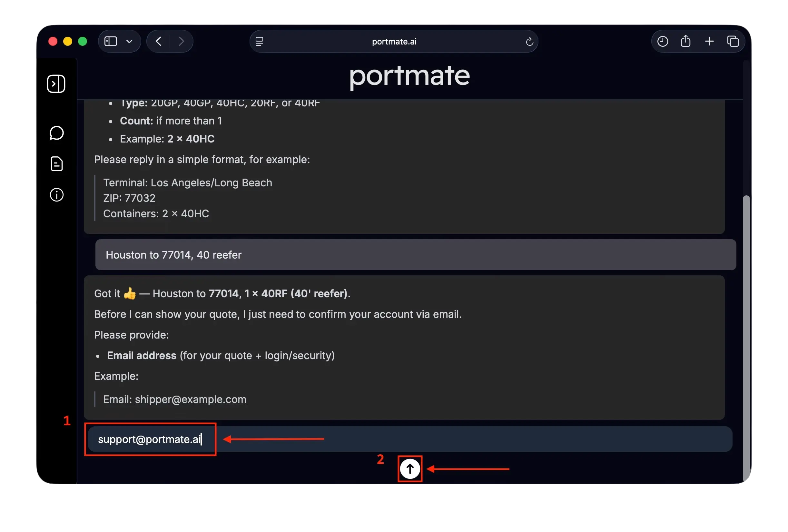
Task: Open Safari history clock icon
Action: pyautogui.click(x=663, y=41)
